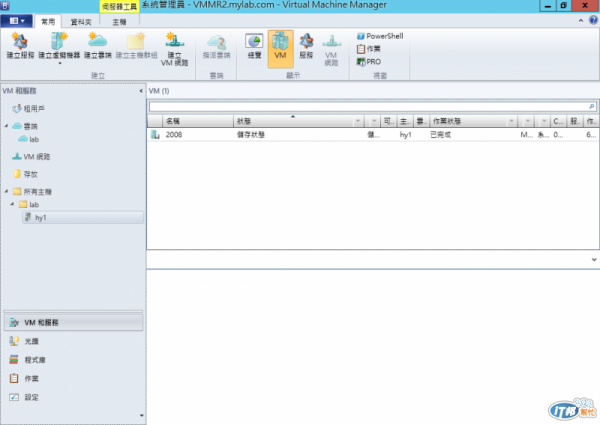600x425 pixels.
Task: Collapse the 所有主機 (All Hosts) node arrow
Action: [x=7, y=191]
